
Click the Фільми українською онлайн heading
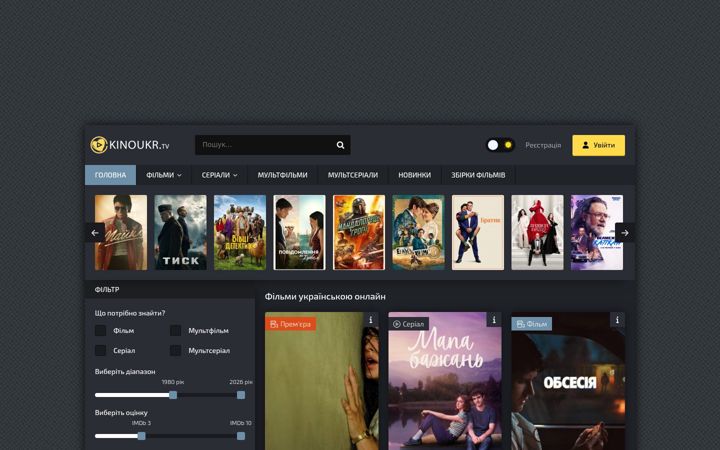tap(325, 297)
